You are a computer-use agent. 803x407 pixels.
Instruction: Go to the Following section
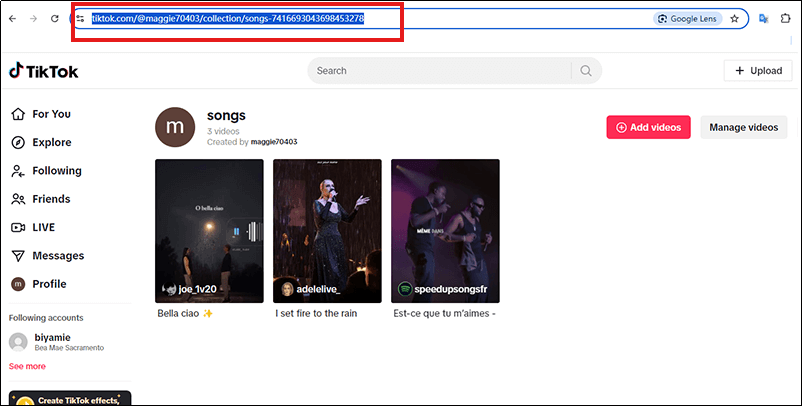coord(57,170)
